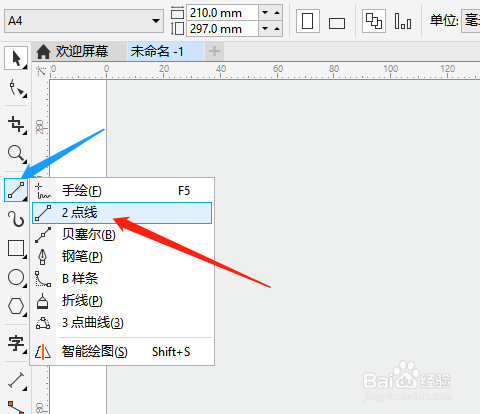Click the Smart Drawing icon
This screenshot has width=480, height=414.
click(x=43, y=352)
